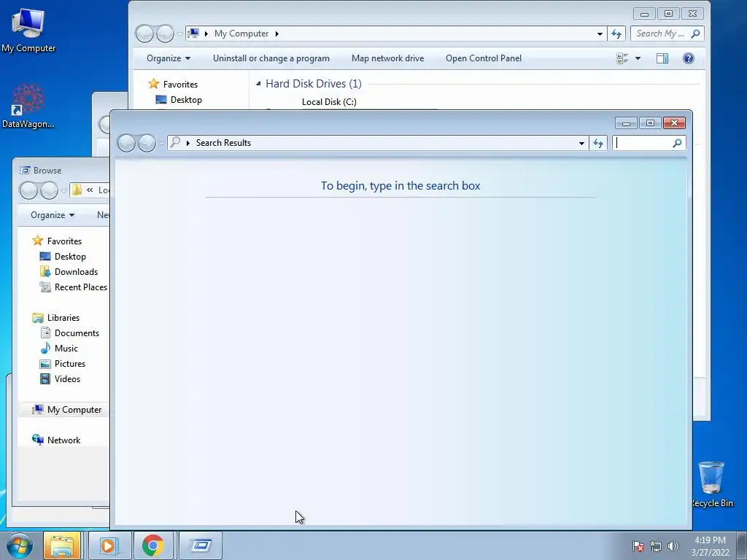Select Music in the Browse dialog
The image size is (747, 560).
tap(59, 348)
